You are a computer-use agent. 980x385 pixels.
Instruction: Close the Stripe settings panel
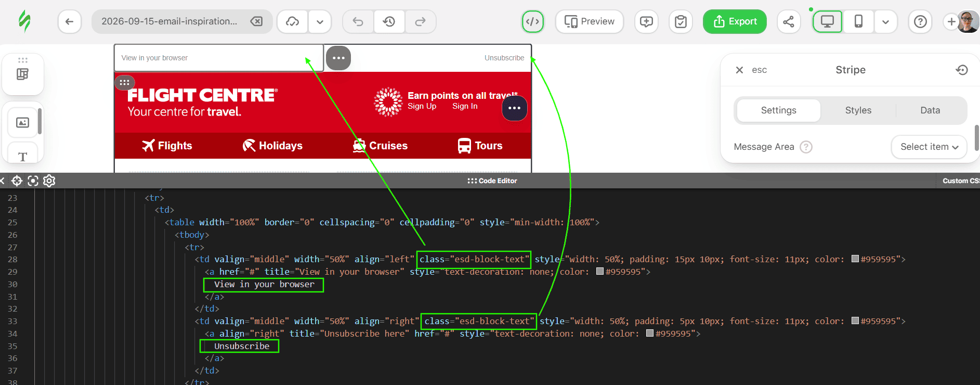(739, 70)
